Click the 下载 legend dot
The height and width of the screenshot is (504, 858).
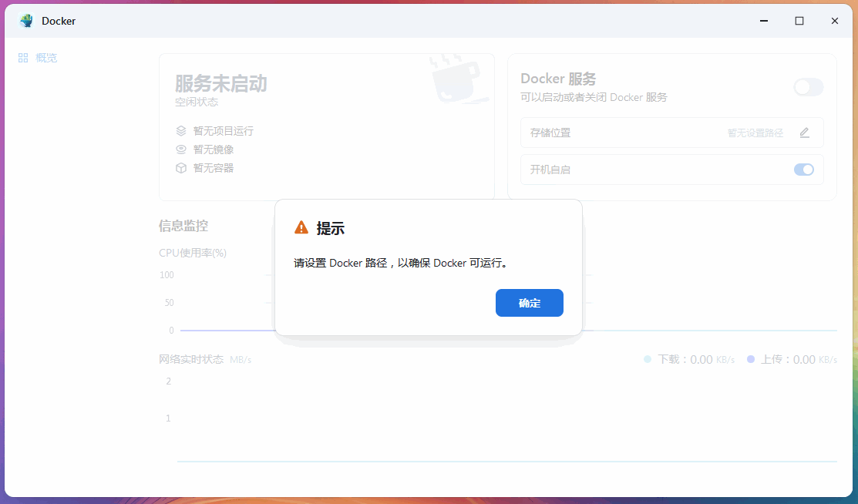click(648, 359)
